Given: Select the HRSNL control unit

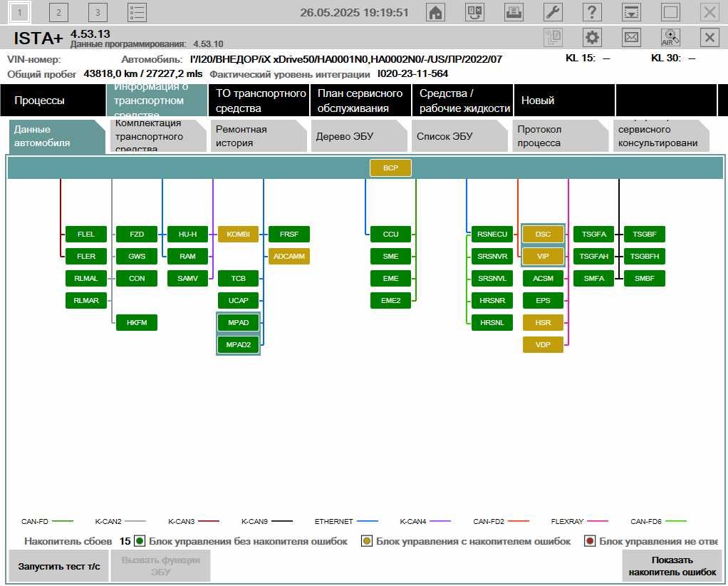Looking at the screenshot, I should [492, 322].
